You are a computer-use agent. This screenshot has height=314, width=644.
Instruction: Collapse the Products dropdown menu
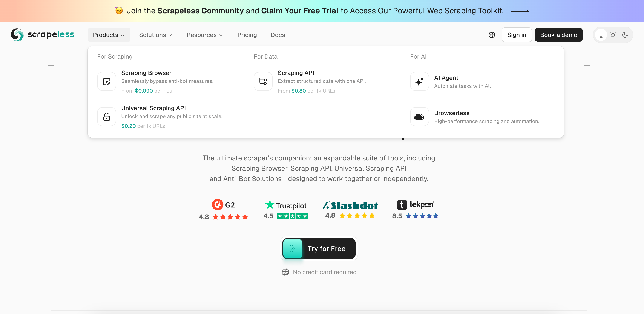pyautogui.click(x=109, y=35)
